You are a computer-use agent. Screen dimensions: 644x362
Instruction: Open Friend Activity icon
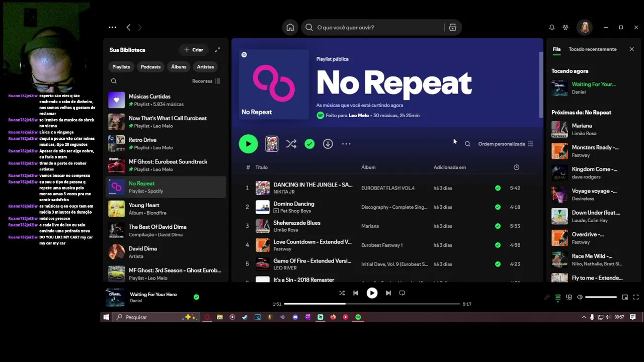tap(566, 28)
